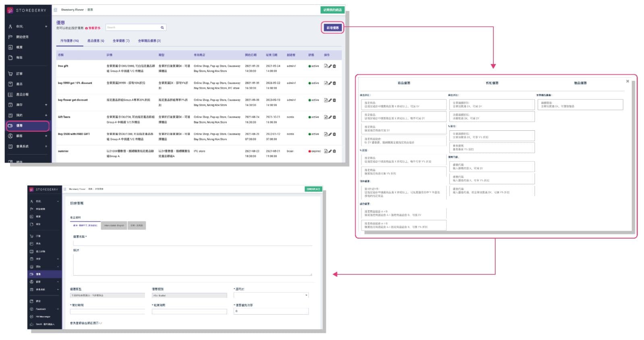Viewport: 644px width, 340px height.
Task: Delete the expired summer promotion
Action: click(x=334, y=151)
